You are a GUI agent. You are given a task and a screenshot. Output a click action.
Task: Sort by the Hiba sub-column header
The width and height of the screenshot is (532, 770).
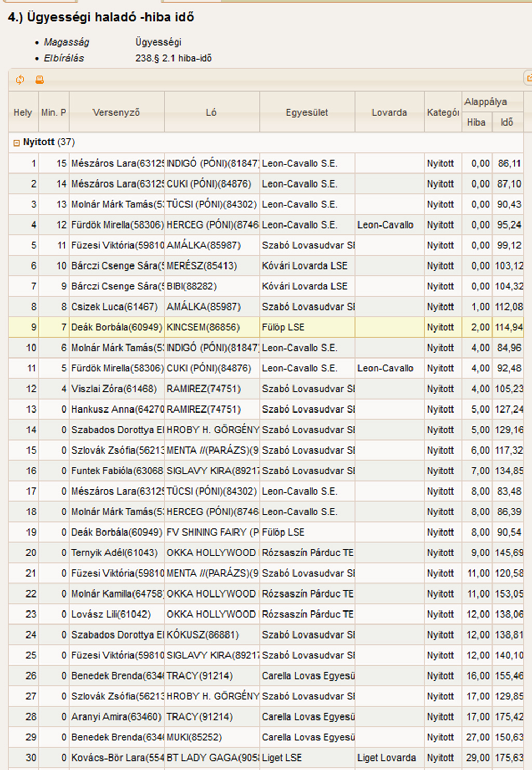(x=476, y=123)
